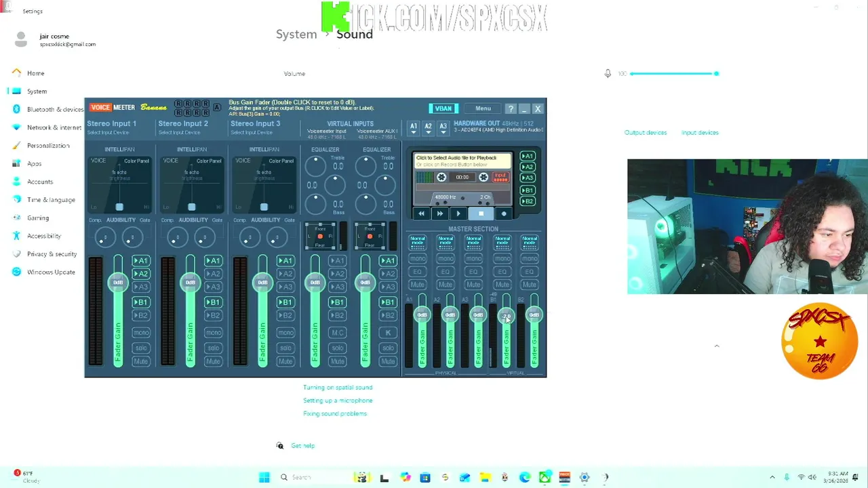
Task: Click the VBAN button
Action: pyautogui.click(x=443, y=108)
